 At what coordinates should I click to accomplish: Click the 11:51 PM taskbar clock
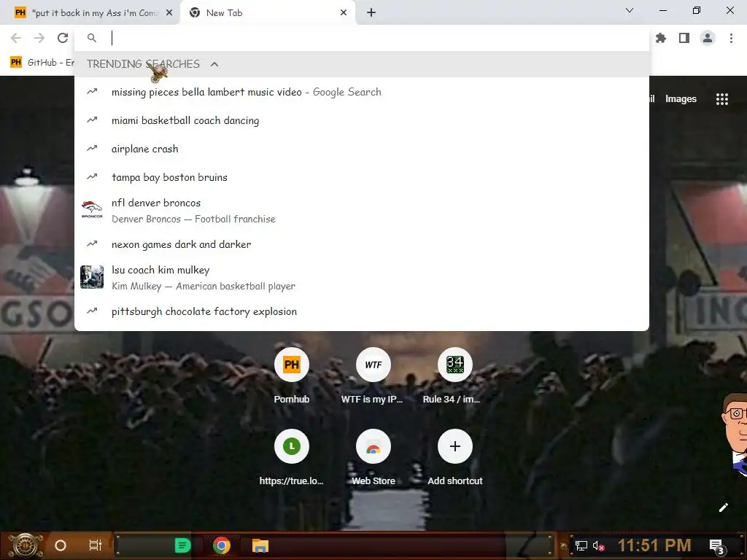tap(654, 545)
